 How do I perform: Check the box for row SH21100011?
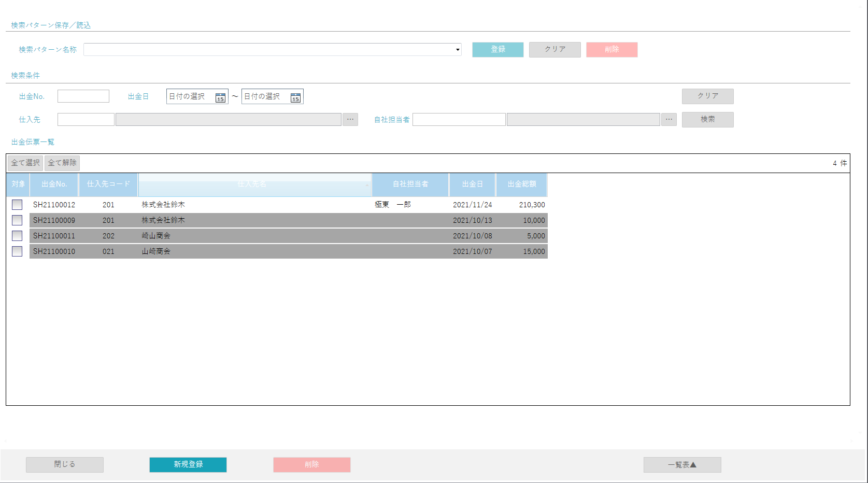click(x=17, y=236)
